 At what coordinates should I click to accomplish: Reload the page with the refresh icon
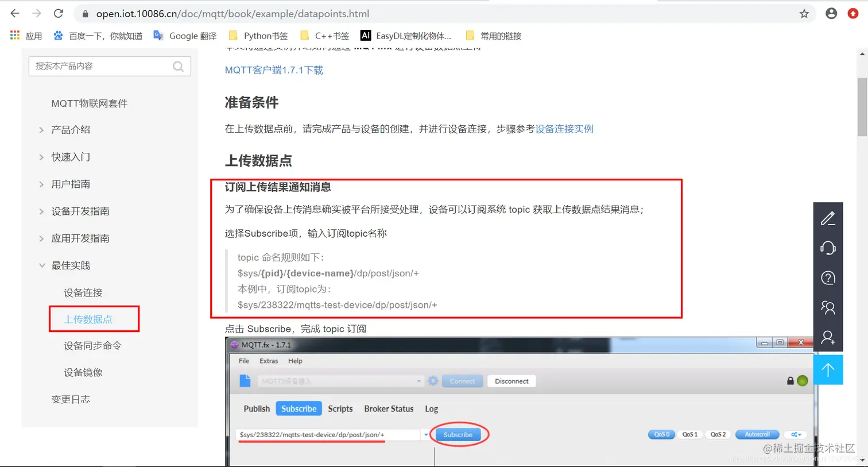59,13
